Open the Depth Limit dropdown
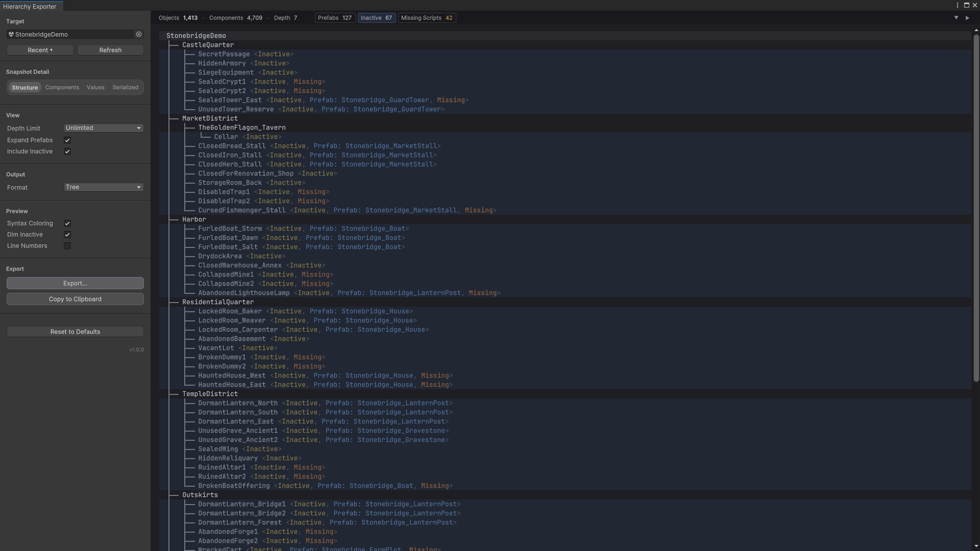 point(104,128)
